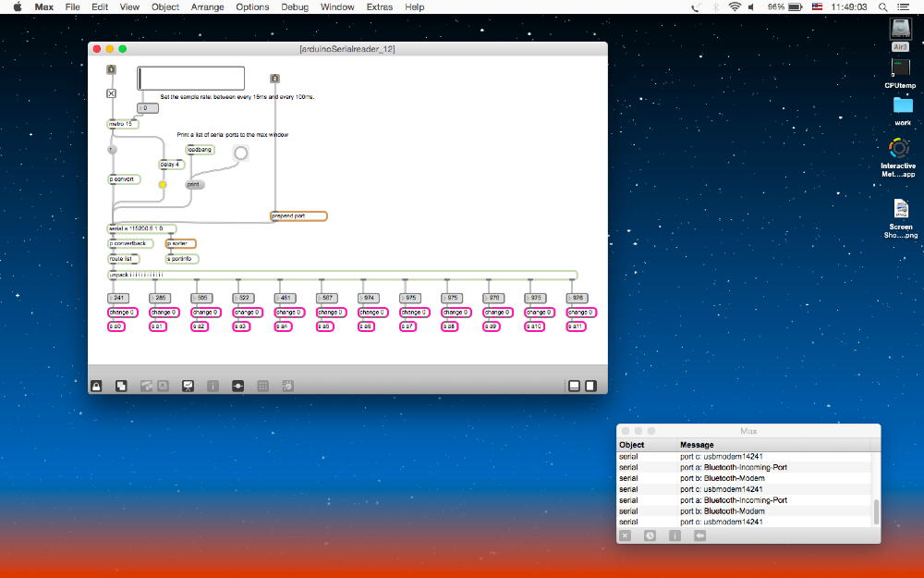Image resolution: width=924 pixels, height=578 pixels.
Task: Toggle presentation mode icon in patcher toolbar
Action: [188, 386]
